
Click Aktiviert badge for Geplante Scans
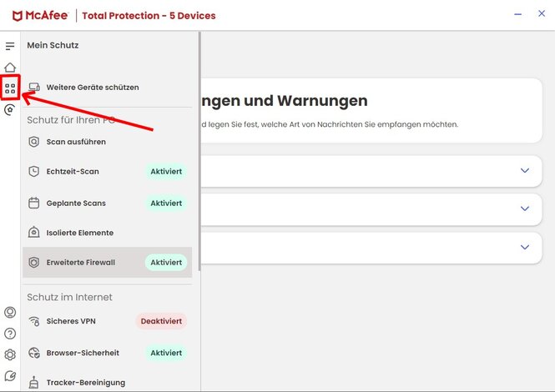pyautogui.click(x=166, y=203)
